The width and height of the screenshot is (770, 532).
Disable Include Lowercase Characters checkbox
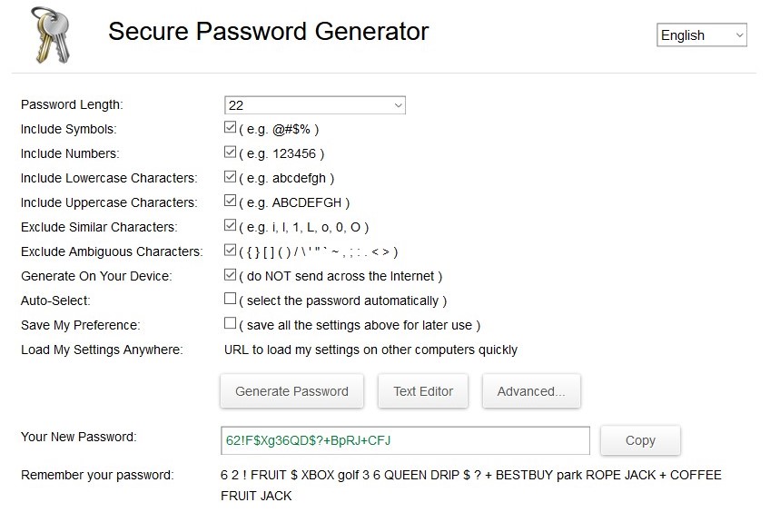point(230,176)
